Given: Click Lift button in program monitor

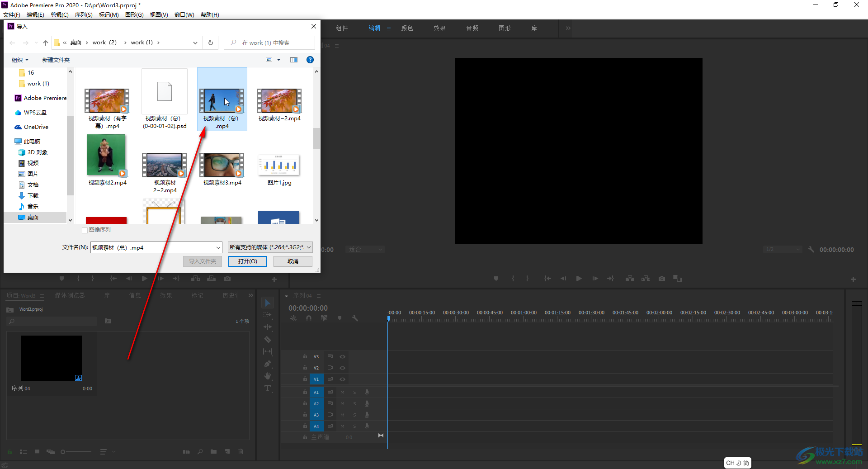Looking at the screenshot, I should pyautogui.click(x=630, y=279).
